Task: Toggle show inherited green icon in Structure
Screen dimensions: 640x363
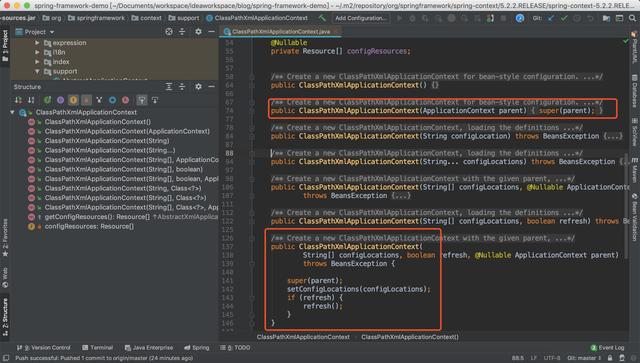Action: click(47, 100)
